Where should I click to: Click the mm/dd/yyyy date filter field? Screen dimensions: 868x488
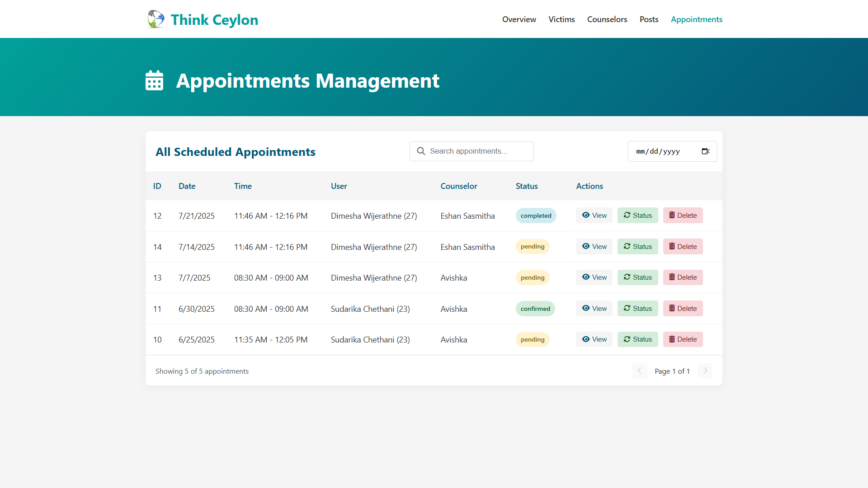click(x=672, y=151)
